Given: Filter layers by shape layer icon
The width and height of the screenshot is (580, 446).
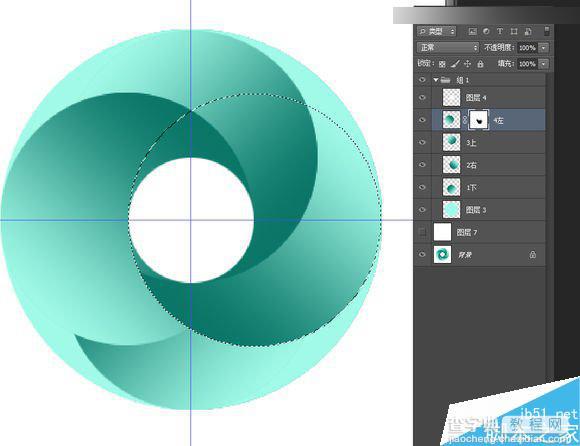Looking at the screenshot, I should coord(514,32).
